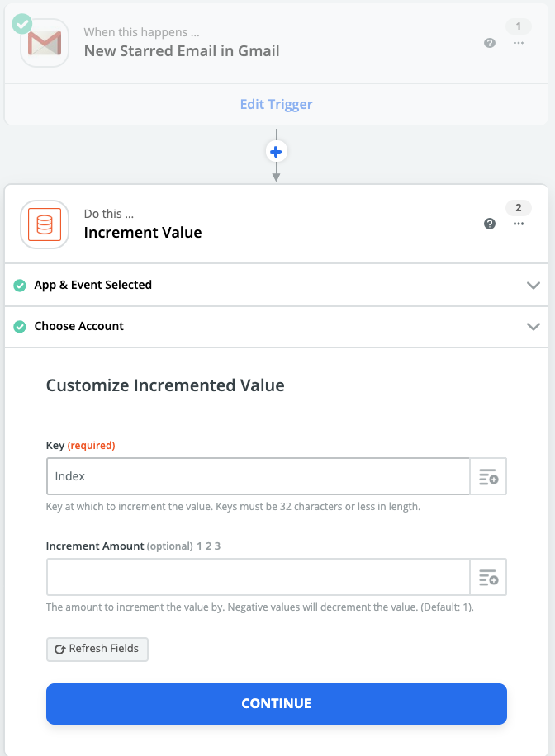Click the plus icon to add a step

(276, 152)
